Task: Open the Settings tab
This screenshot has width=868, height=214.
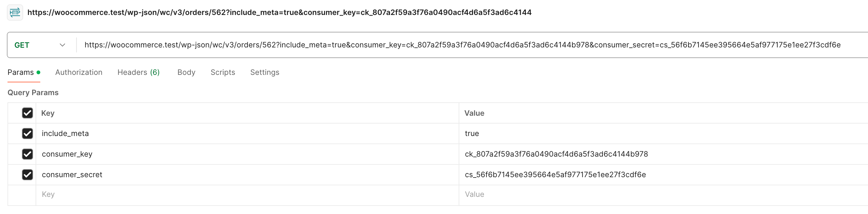Action: click(x=264, y=72)
